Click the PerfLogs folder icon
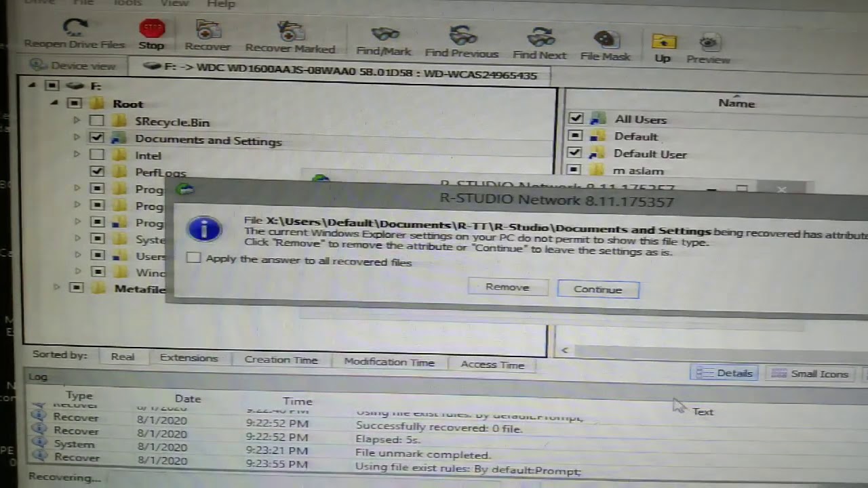The image size is (868, 488). click(119, 172)
